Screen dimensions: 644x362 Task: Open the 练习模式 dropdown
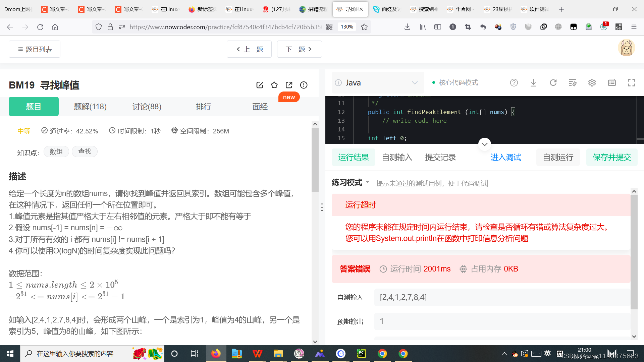[x=350, y=183]
